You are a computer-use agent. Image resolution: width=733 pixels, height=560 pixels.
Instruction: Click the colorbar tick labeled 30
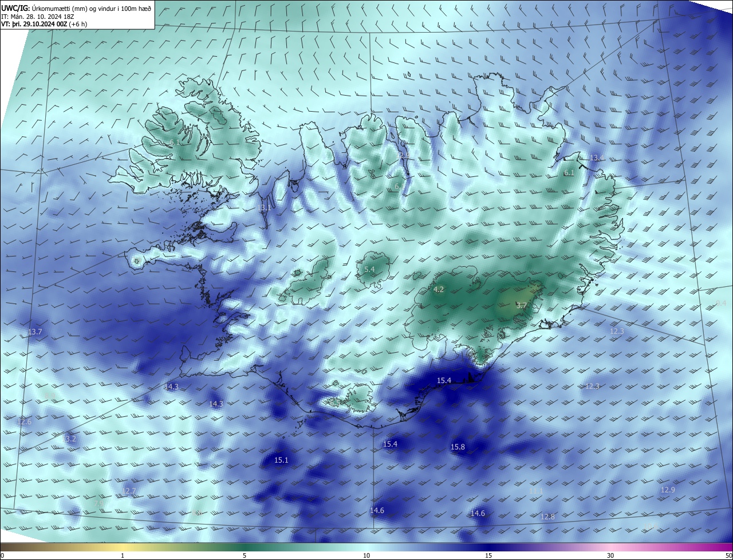(610, 555)
